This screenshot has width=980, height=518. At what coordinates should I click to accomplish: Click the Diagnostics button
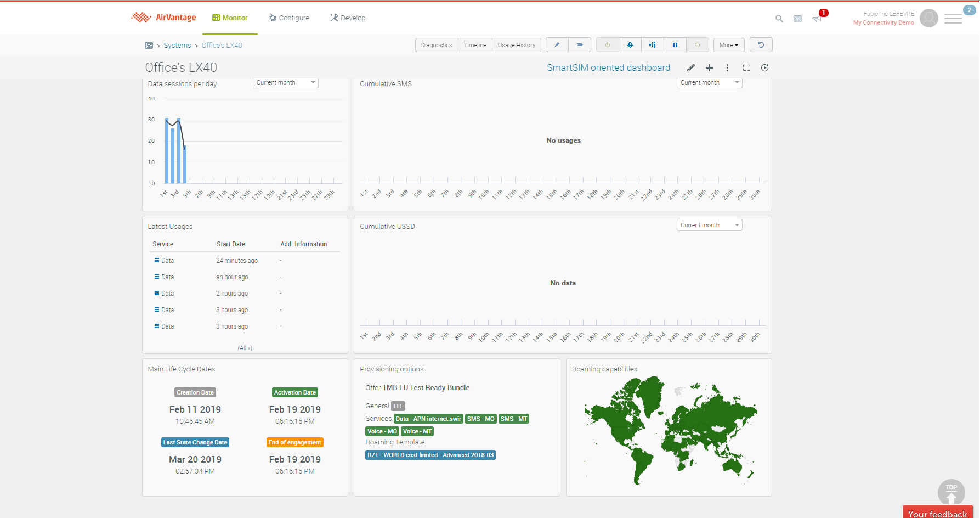(437, 45)
